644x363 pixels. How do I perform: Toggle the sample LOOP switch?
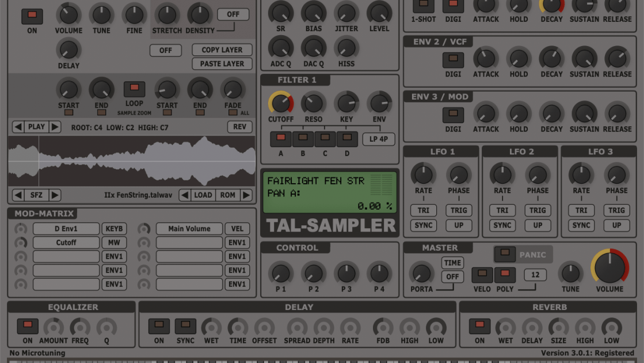coord(134,89)
